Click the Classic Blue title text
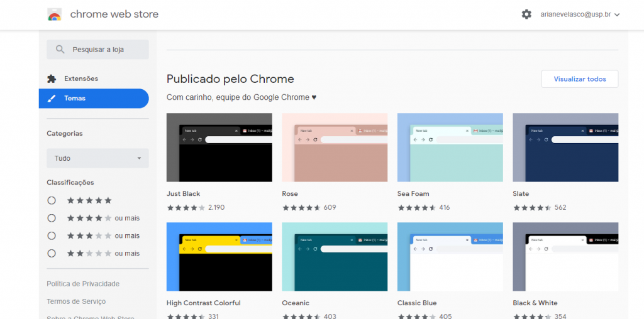Viewport: 644px width, 319px height. (x=417, y=303)
